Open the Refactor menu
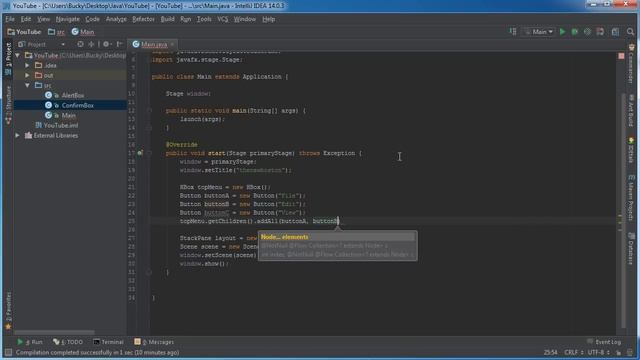This screenshot has height=360, width=640. tap(143, 19)
